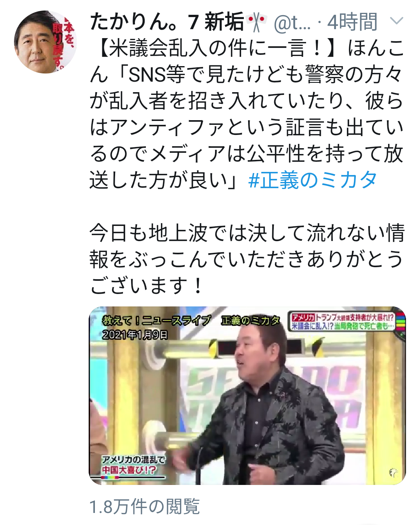Image resolution: width=420 pixels, height=525 pixels.
Task: Open the #正義のミカタ hashtag link
Action: 313,180
